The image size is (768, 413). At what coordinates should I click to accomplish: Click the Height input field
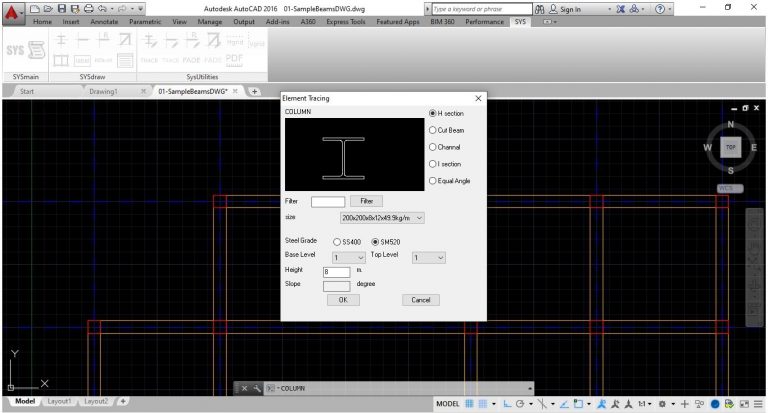[336, 272]
